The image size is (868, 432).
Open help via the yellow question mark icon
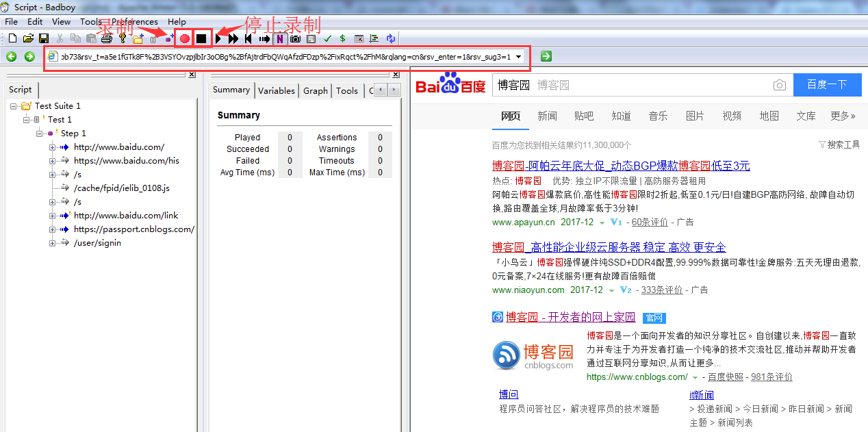coord(123,38)
